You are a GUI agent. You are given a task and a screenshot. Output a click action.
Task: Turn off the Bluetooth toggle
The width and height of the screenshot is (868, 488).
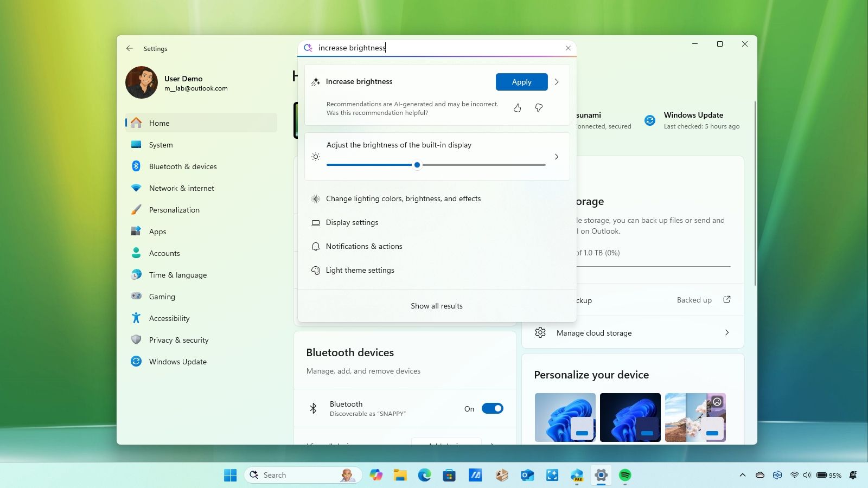(x=492, y=409)
